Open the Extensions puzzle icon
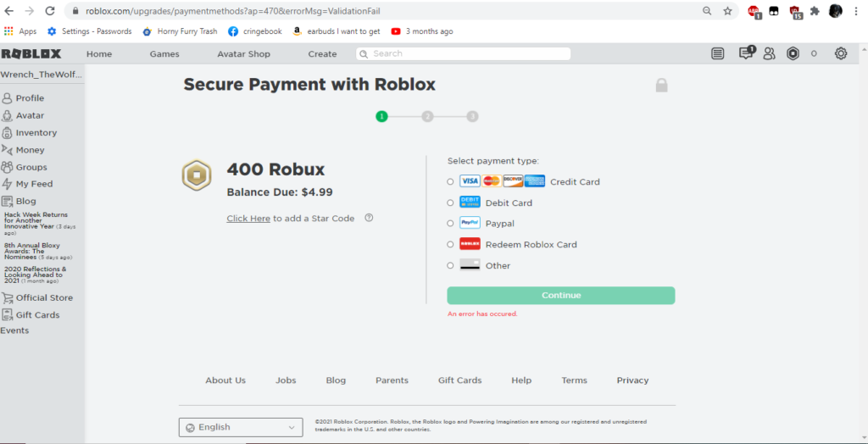The width and height of the screenshot is (868, 444). [x=815, y=11]
